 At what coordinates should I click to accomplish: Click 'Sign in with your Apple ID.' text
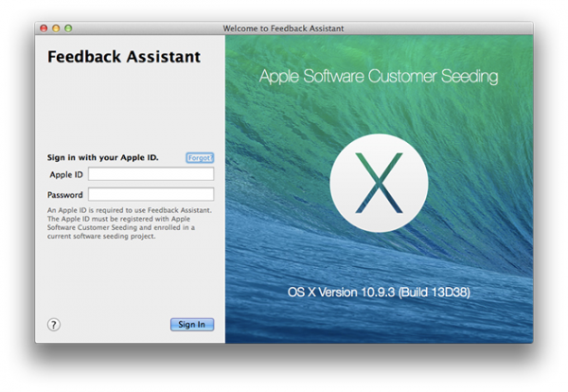click(103, 157)
